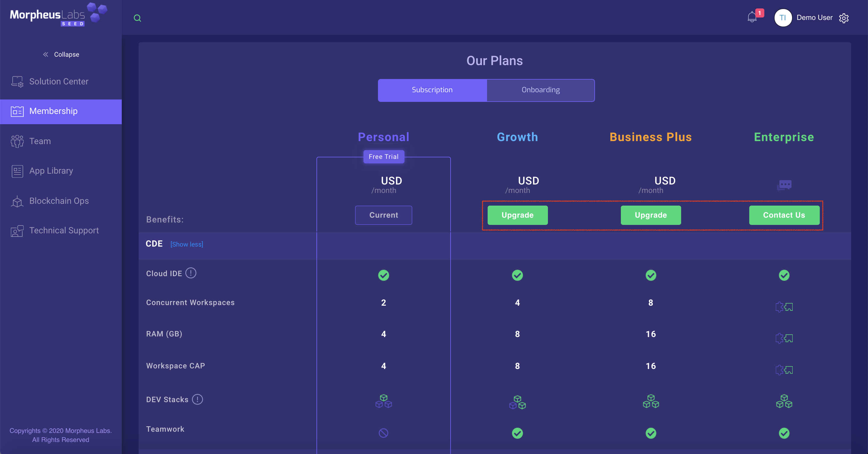The image size is (868, 454).
Task: Click the Enterprise chat bubble icon
Action: [x=784, y=185]
